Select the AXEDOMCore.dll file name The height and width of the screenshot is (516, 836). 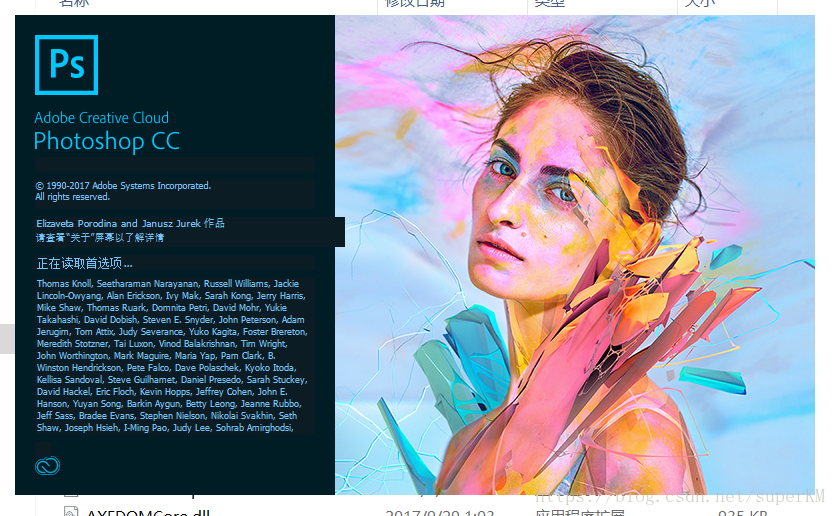[x=148, y=512]
